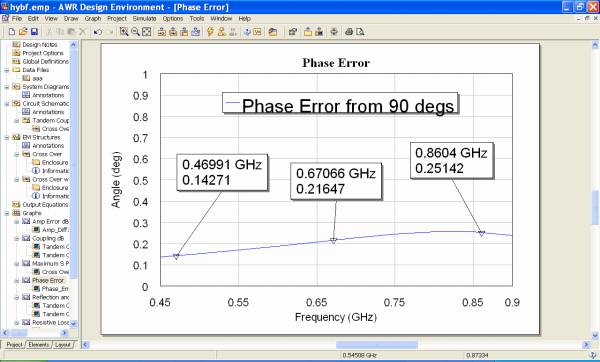Open Print Preview from the toolbar
Viewport: 600px width, 362px height.
(x=360, y=32)
